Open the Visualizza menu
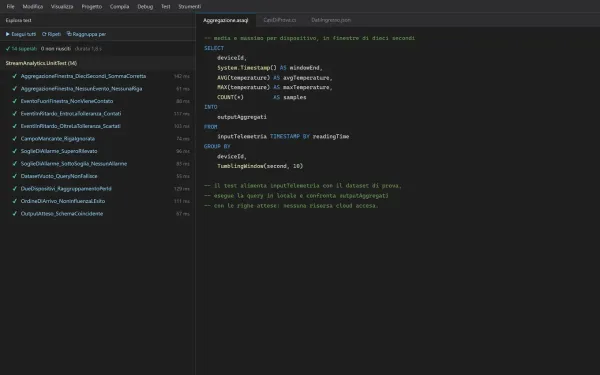The image size is (600, 375). (62, 7)
